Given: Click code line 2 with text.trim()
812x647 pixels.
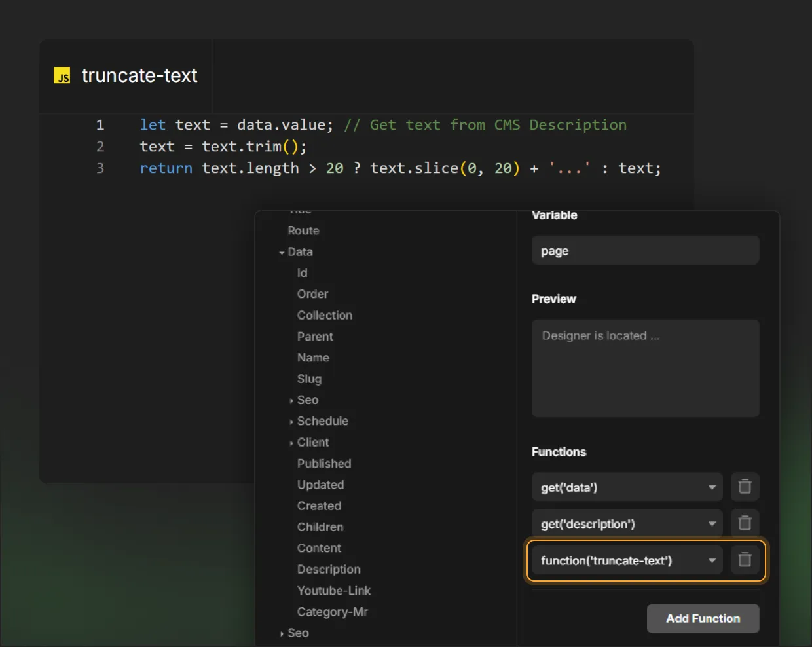Looking at the screenshot, I should click(223, 146).
